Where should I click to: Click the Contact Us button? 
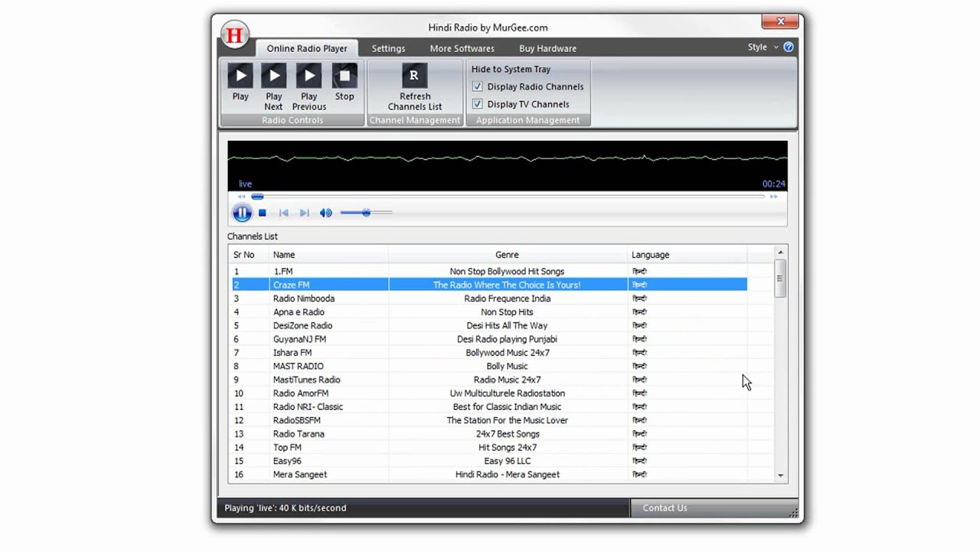pyautogui.click(x=665, y=508)
